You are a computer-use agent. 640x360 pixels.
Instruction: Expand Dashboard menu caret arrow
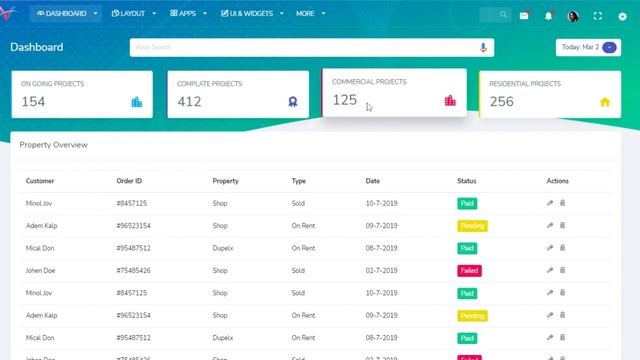96,13
